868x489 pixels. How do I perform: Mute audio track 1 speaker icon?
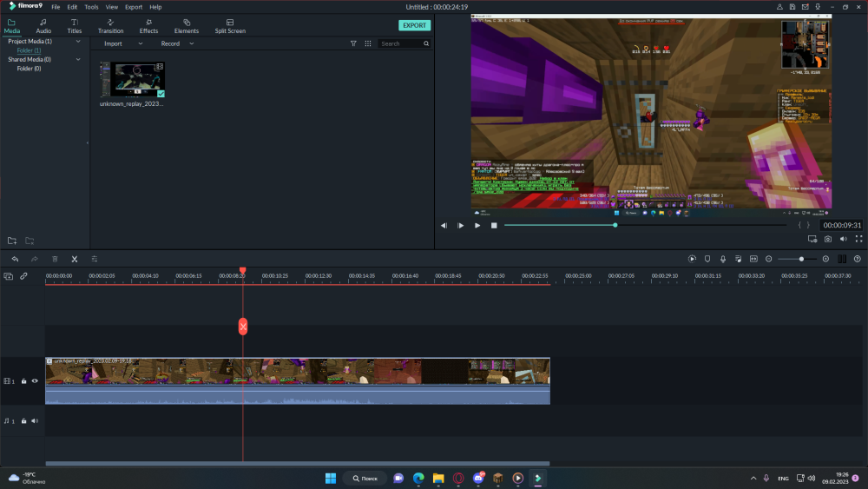click(x=35, y=421)
